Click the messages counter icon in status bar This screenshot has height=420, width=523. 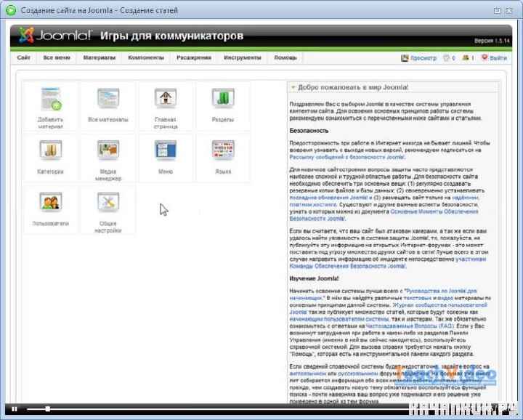[446, 58]
